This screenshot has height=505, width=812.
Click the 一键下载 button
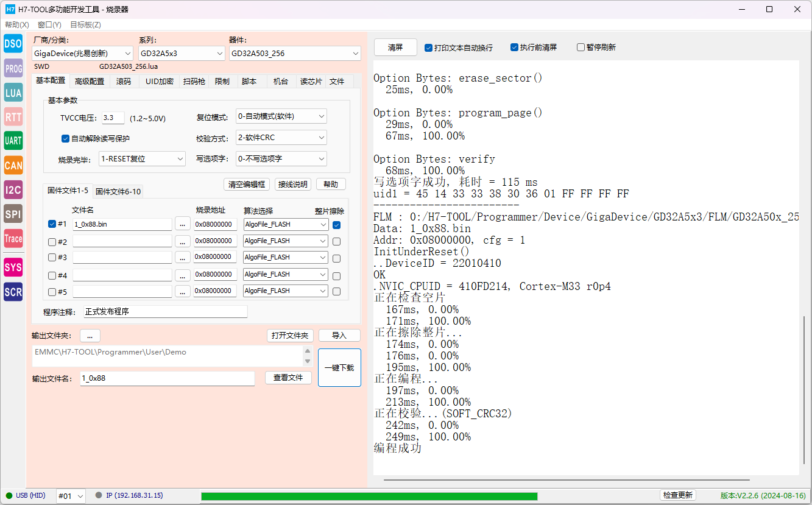[x=339, y=367]
